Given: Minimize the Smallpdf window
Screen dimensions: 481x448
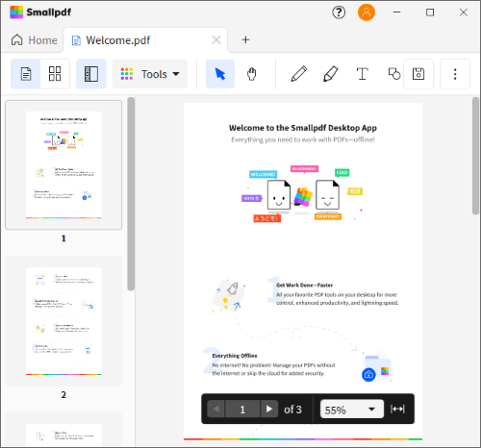Looking at the screenshot, I should click(x=397, y=12).
